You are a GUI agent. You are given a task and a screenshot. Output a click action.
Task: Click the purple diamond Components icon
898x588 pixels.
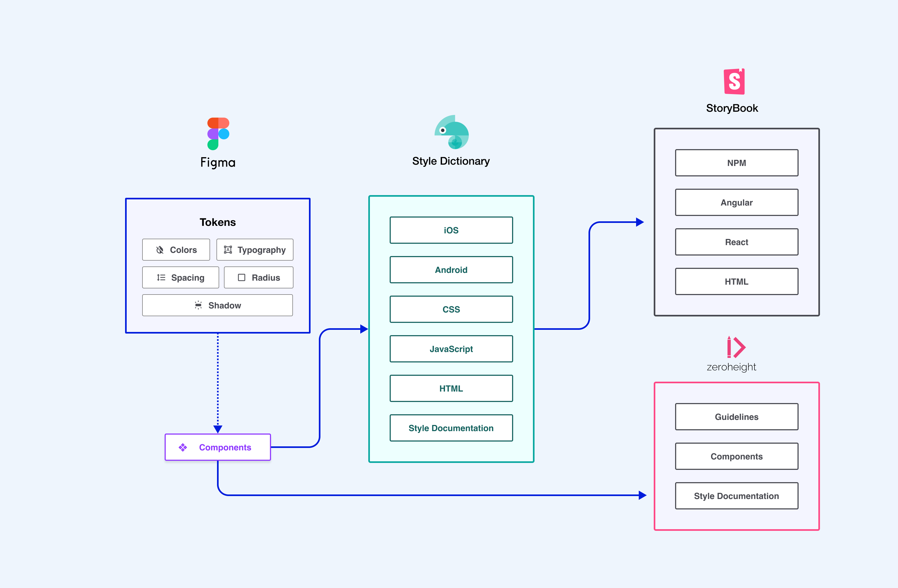pos(183,447)
